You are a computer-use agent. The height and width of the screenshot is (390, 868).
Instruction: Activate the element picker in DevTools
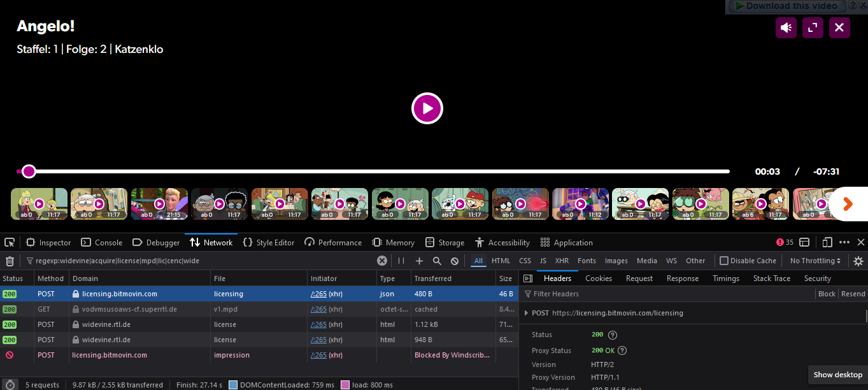(10, 243)
